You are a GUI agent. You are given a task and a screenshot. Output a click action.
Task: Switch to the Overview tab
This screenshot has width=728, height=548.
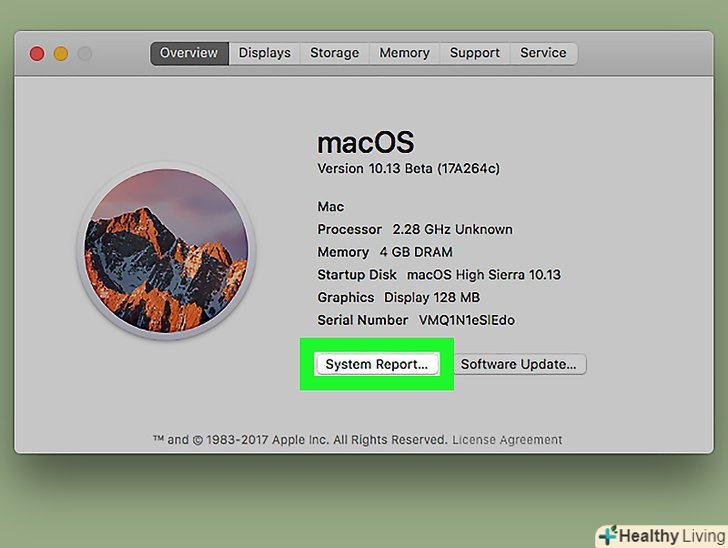click(189, 53)
